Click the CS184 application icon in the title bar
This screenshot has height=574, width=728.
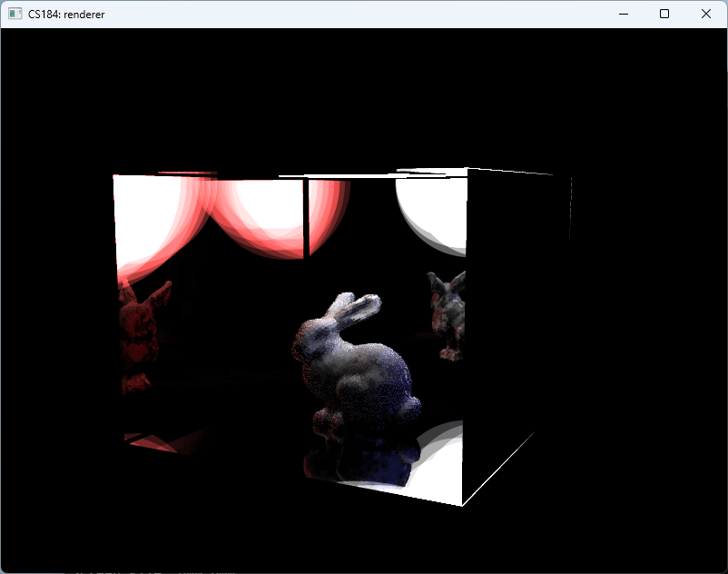click(x=15, y=14)
